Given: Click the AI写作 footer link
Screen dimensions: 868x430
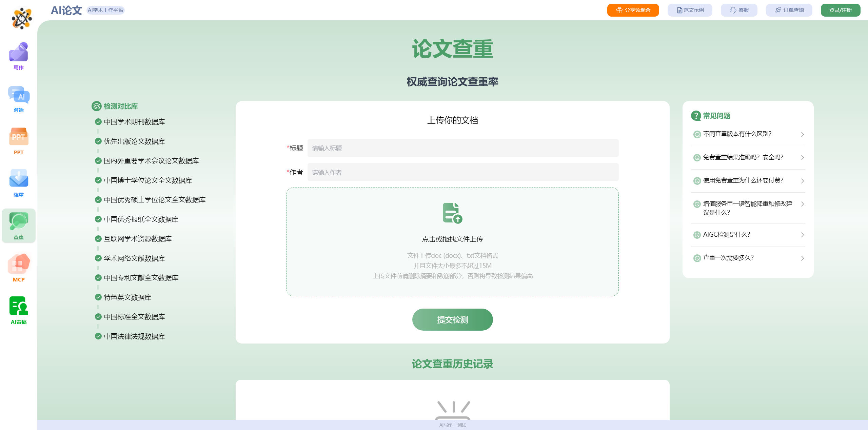Looking at the screenshot, I should pos(446,425).
